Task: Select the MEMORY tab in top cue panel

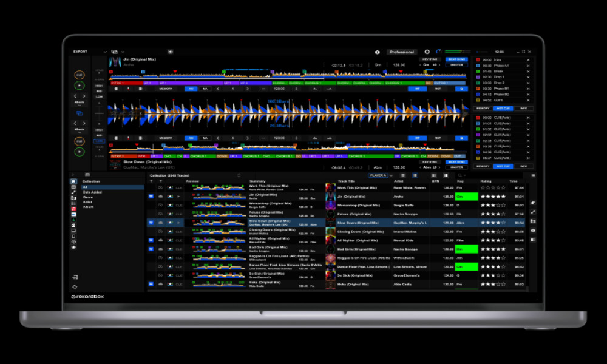Action: click(483, 109)
